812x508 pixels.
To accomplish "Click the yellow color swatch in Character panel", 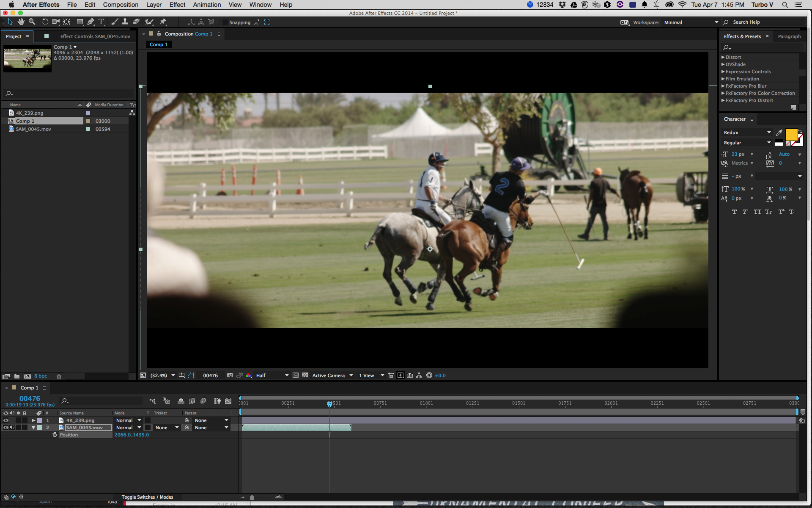I will pos(791,134).
